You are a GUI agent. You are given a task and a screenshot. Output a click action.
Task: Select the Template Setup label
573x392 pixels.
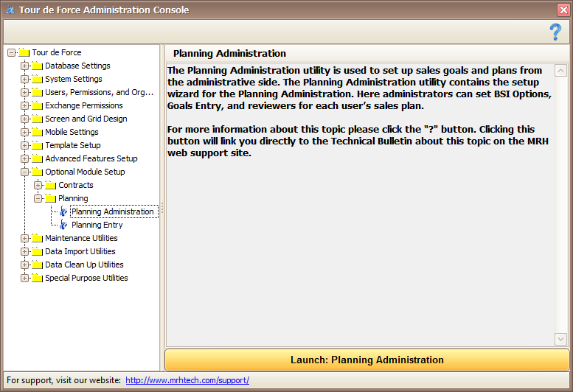[x=73, y=145]
